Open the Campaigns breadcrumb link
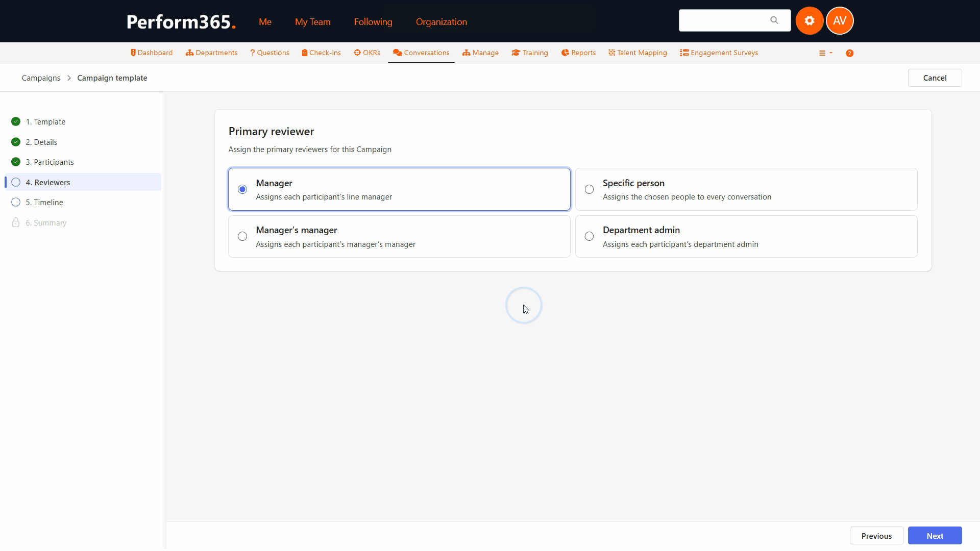This screenshot has width=980, height=551. point(41,78)
